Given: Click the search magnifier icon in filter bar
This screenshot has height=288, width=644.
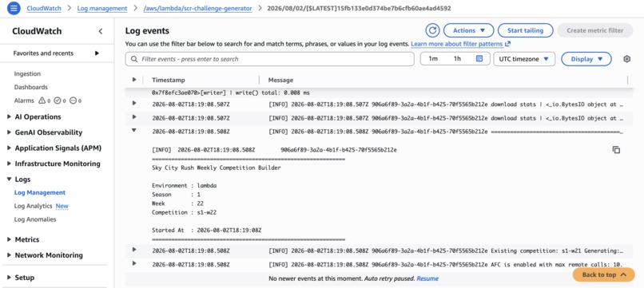Looking at the screenshot, I should [x=134, y=59].
